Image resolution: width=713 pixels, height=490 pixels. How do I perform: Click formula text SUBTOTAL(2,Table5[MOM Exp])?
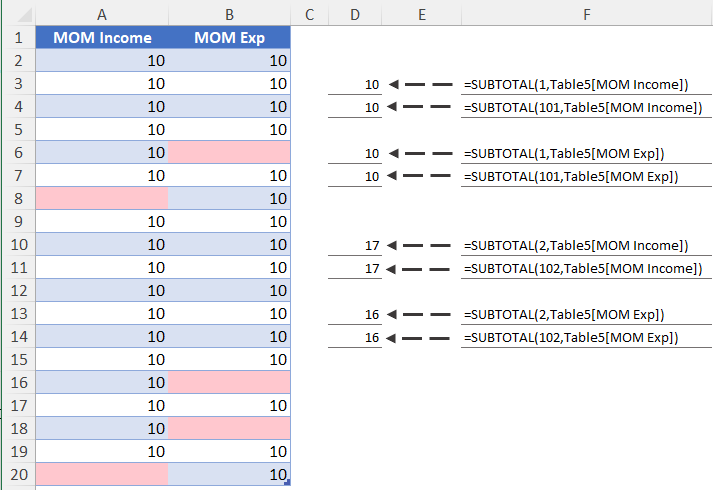(564, 315)
